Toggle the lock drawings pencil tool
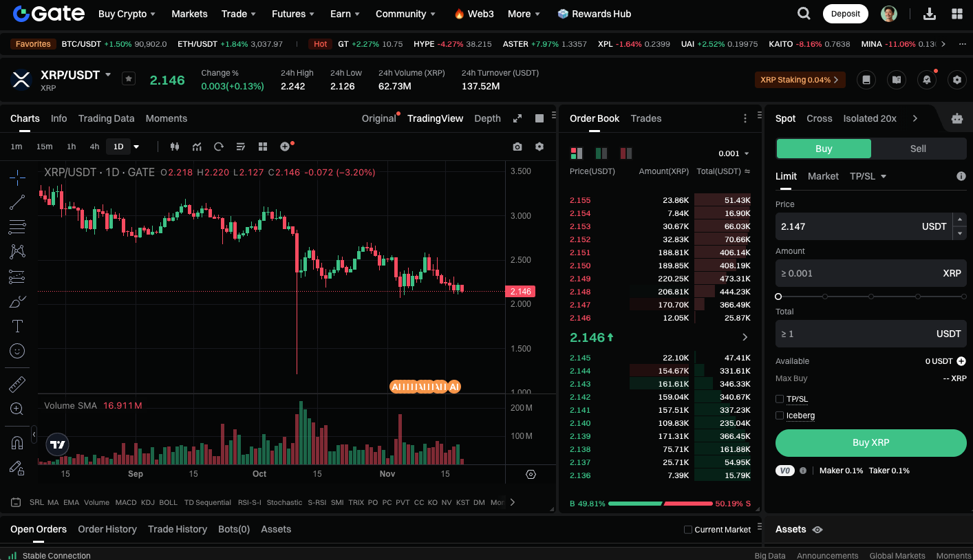The image size is (973, 560). [17, 468]
